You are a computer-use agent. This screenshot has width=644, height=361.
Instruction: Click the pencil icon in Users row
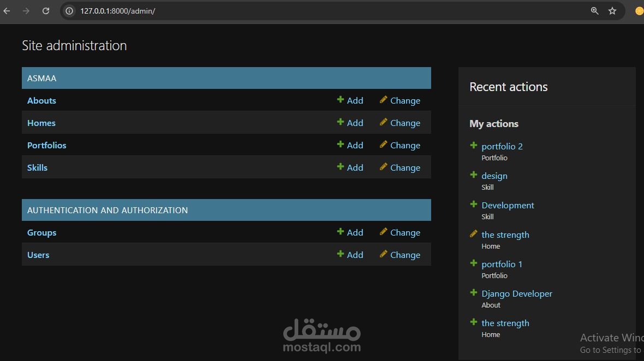383,254
